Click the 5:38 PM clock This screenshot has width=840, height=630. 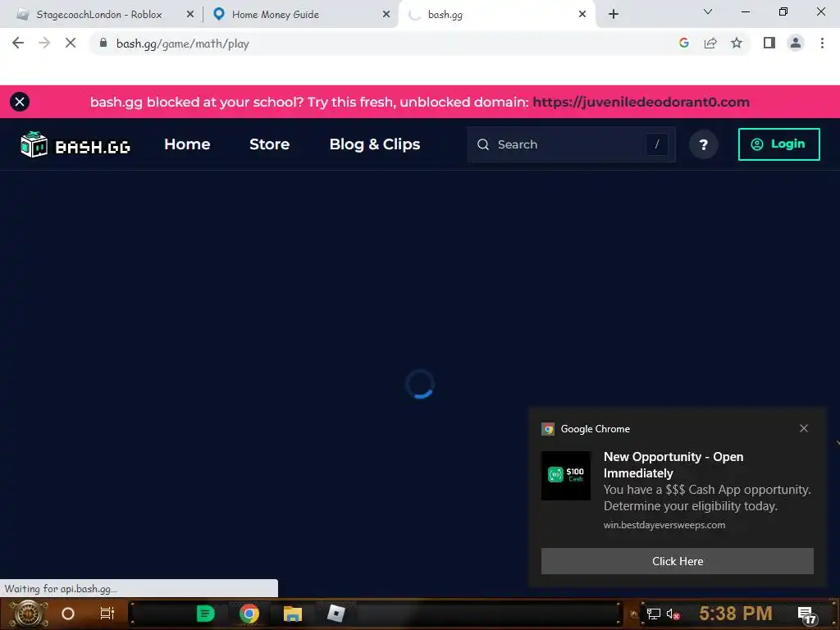coord(736,614)
